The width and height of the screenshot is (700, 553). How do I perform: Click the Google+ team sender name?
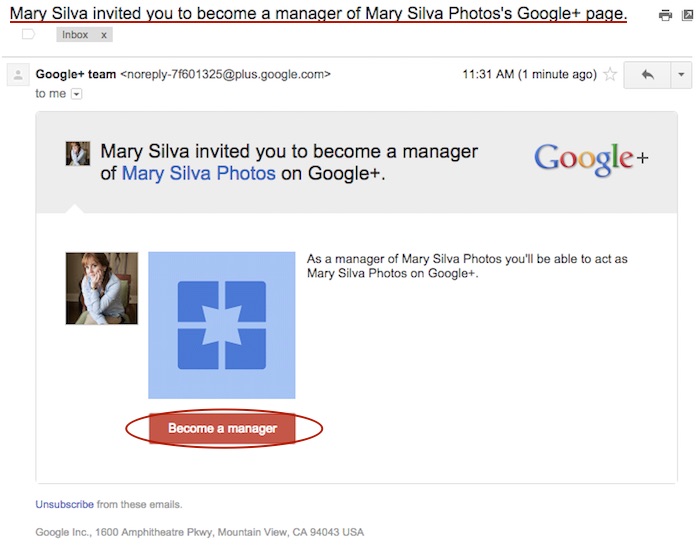[75, 74]
